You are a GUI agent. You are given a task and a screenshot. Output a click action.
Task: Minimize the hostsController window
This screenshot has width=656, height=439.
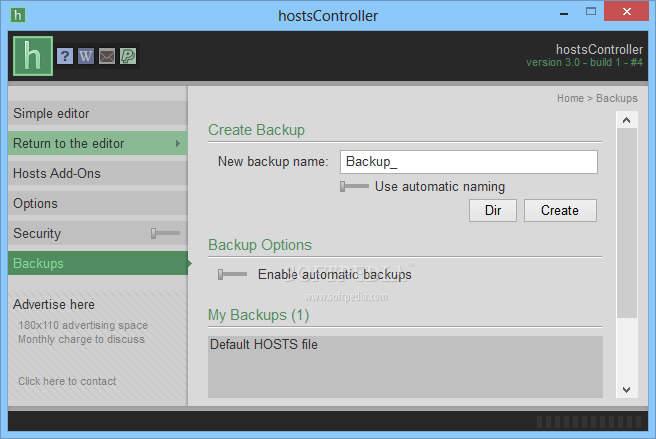564,13
